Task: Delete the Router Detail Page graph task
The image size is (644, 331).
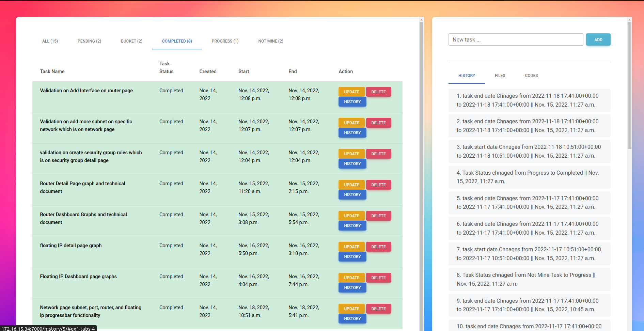Action: (x=378, y=185)
